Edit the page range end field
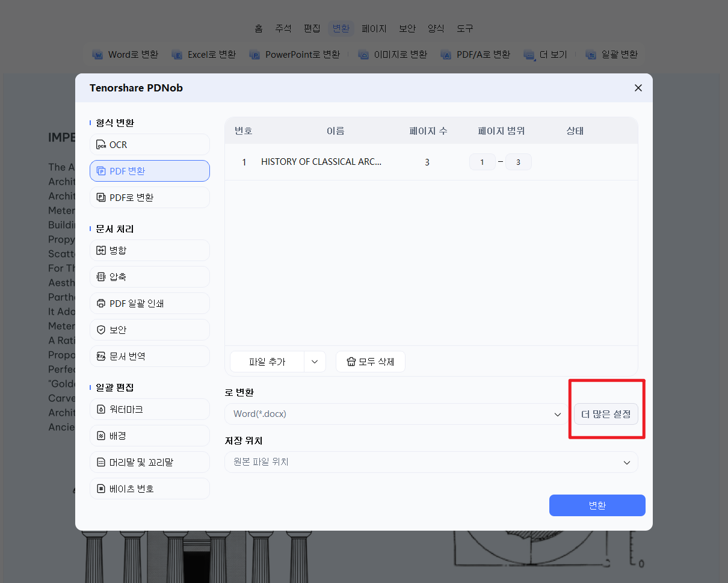 (x=519, y=162)
